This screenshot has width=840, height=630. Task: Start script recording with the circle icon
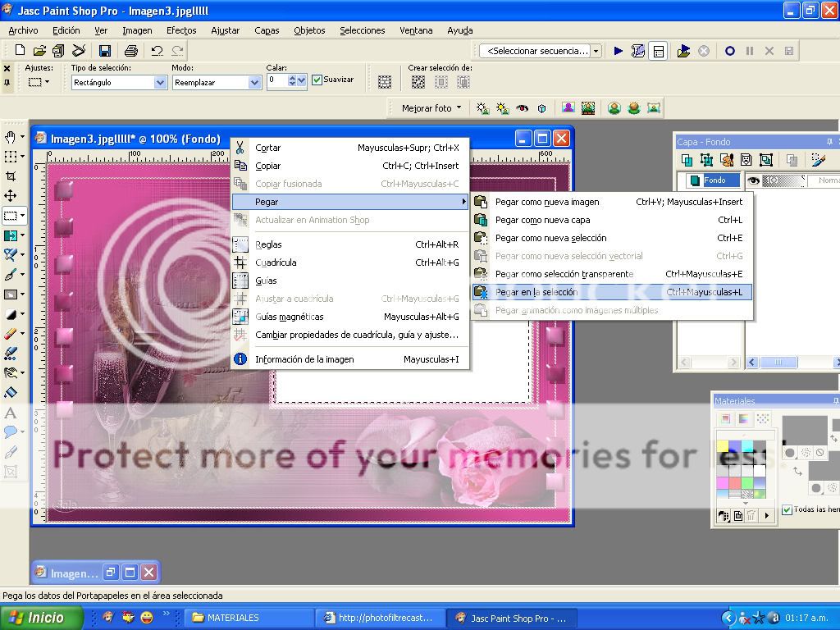click(729, 51)
